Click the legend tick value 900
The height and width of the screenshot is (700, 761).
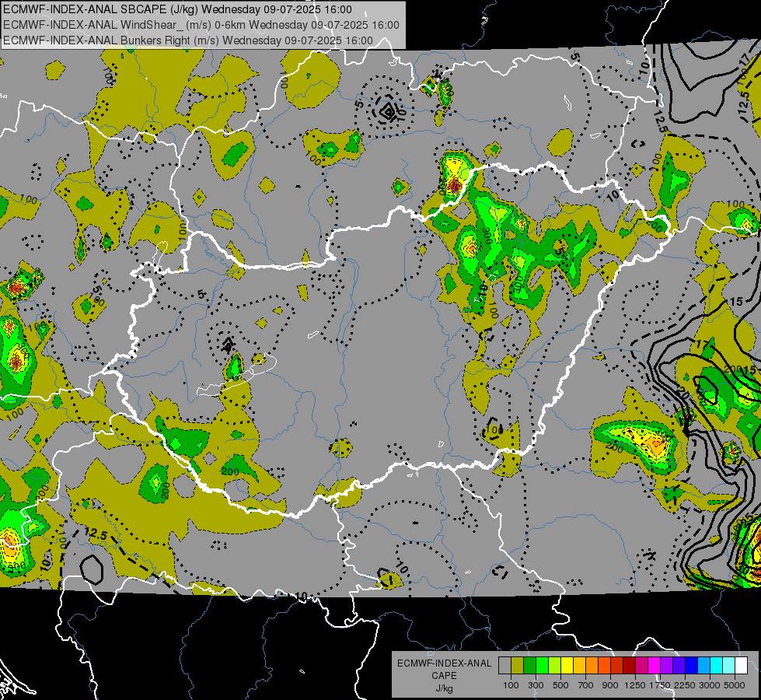coord(610,685)
